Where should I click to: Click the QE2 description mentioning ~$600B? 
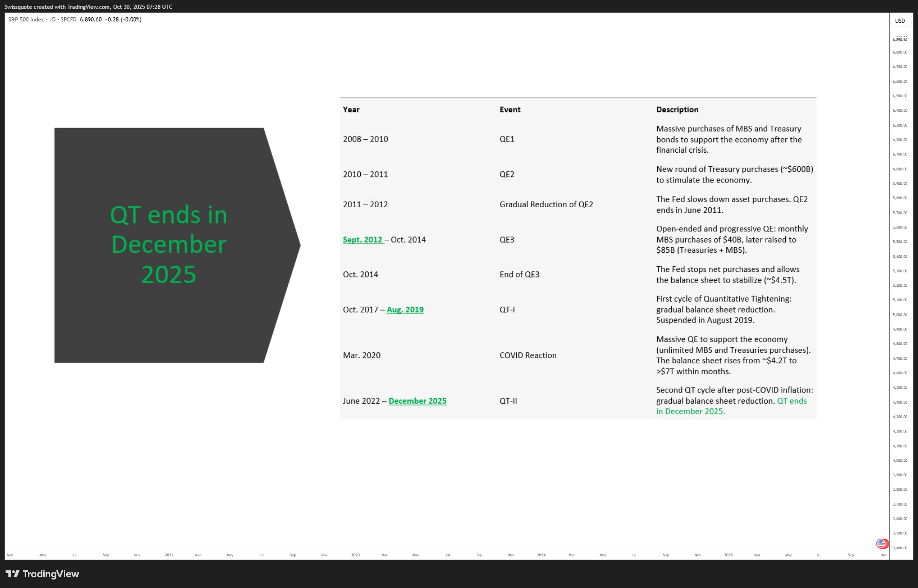(735, 175)
